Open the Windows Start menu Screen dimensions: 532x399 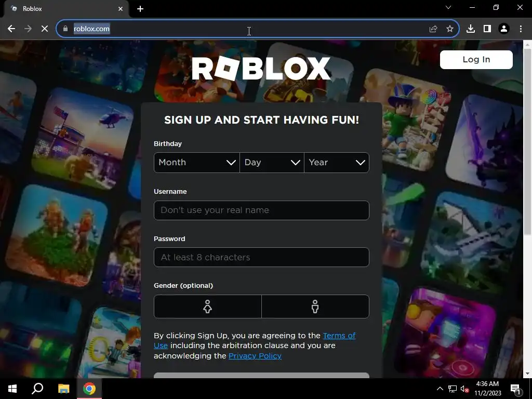tap(12, 389)
